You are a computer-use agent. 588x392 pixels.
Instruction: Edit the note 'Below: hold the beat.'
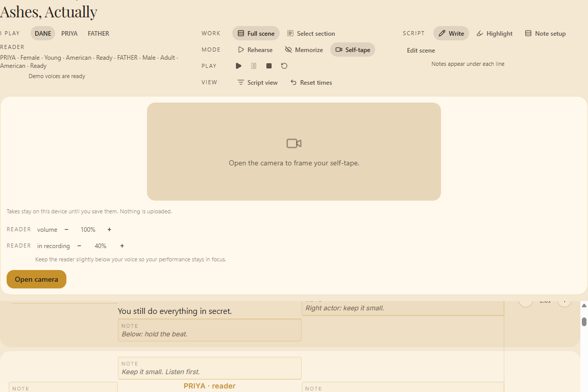[210, 330]
